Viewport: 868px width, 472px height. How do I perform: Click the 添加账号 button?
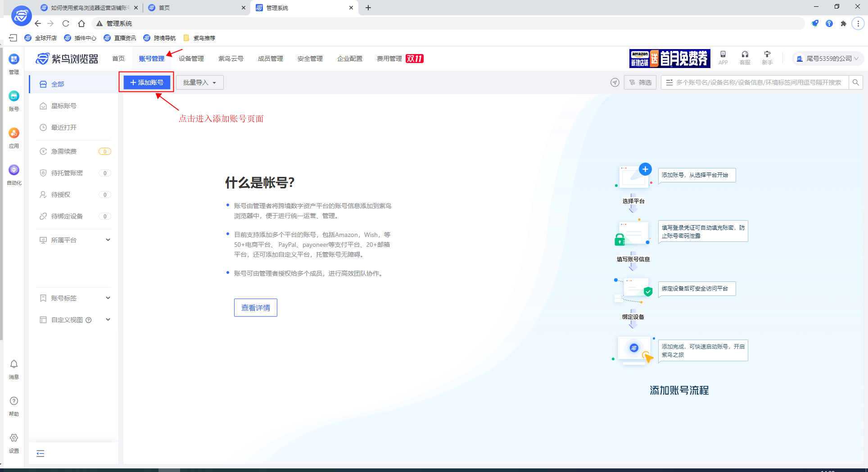click(x=146, y=82)
